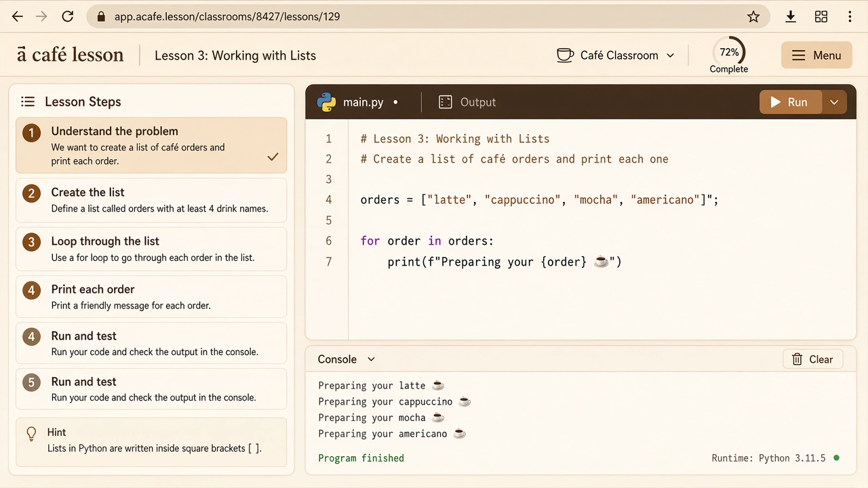Click the 'Runtime: Python 3.11.5' label

tap(768, 458)
